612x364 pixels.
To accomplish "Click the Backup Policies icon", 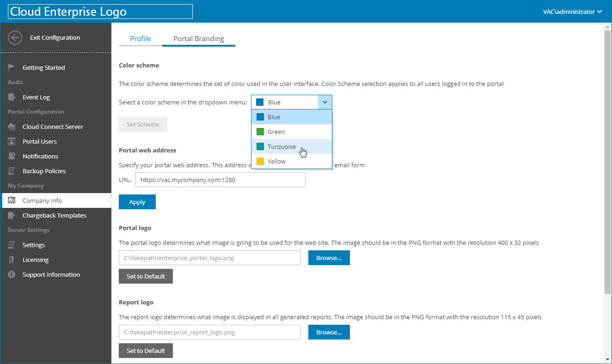I will pyautogui.click(x=12, y=171).
